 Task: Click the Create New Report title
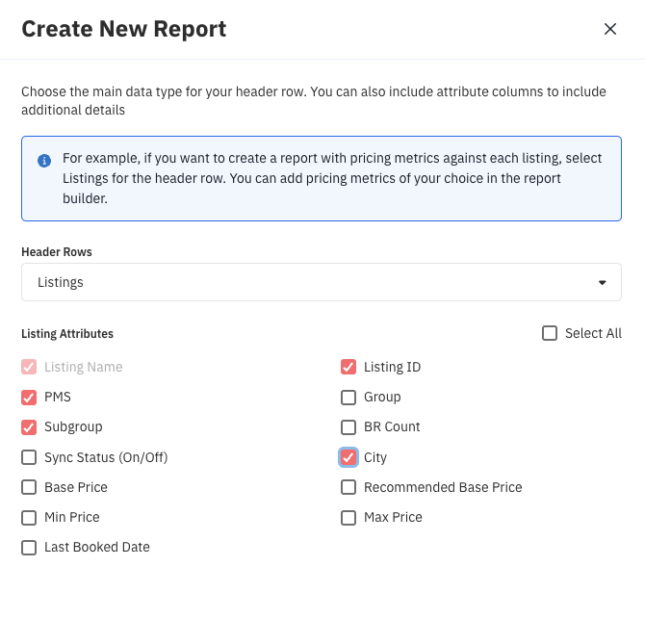[x=124, y=29]
